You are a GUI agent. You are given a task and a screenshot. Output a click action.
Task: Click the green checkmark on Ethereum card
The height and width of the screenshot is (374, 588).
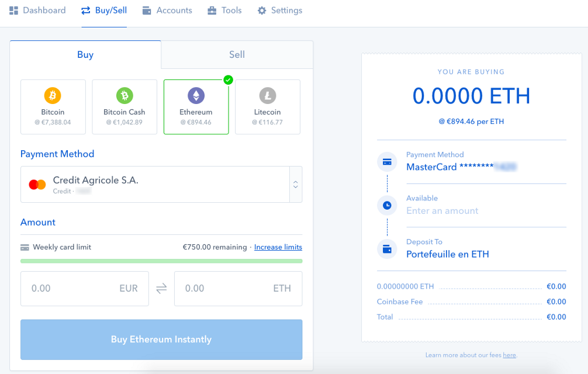click(x=228, y=80)
